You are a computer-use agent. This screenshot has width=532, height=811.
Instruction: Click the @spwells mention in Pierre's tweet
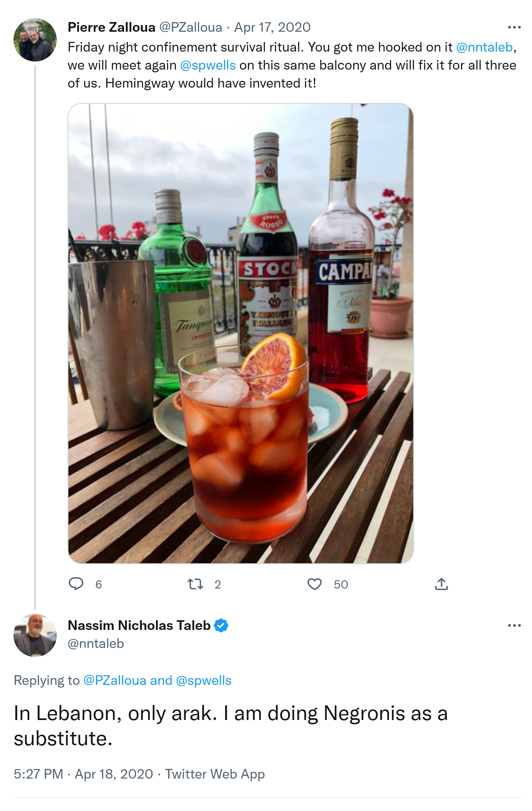(208, 65)
